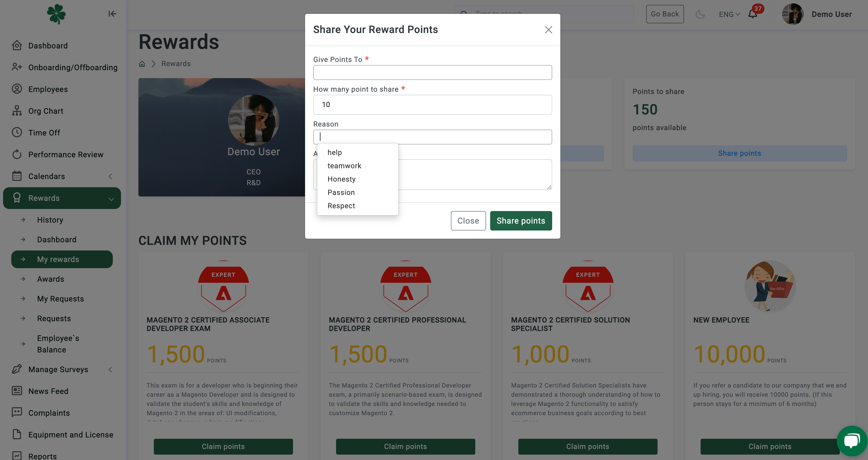The height and width of the screenshot is (460, 868).
Task: Open the live chat bubble widget
Action: 852,441
